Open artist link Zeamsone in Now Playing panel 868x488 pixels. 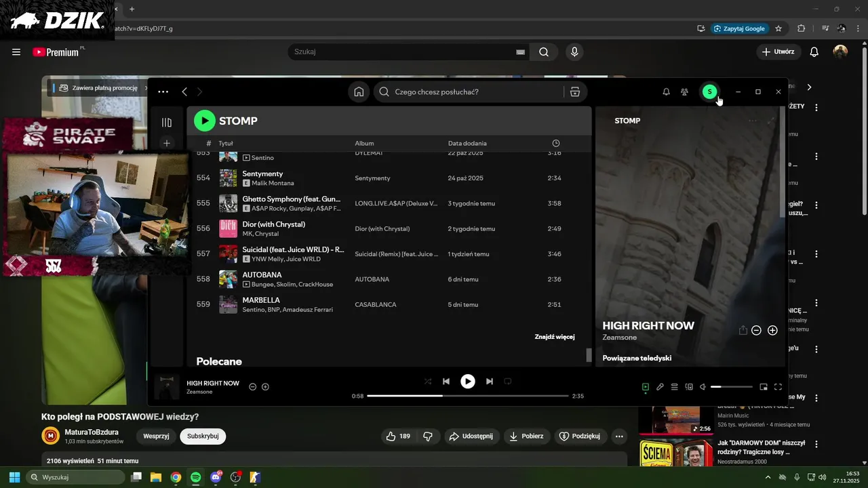pyautogui.click(x=618, y=338)
